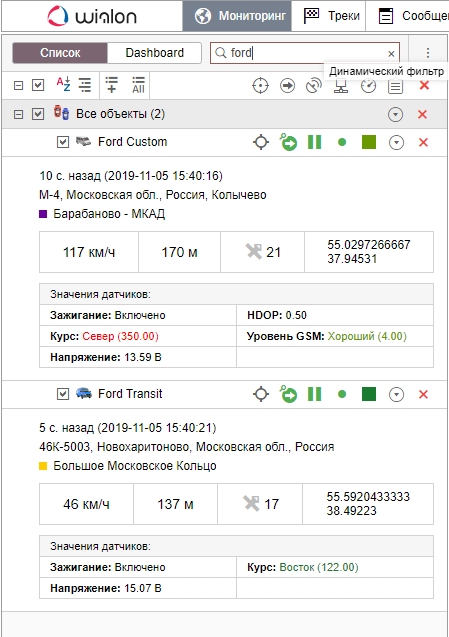Click Ford Transit dark green square
The height and width of the screenshot is (637, 449).
[369, 394]
